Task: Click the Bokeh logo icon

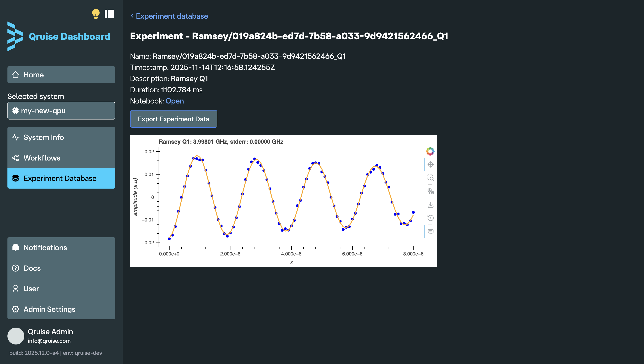Action: click(x=430, y=151)
